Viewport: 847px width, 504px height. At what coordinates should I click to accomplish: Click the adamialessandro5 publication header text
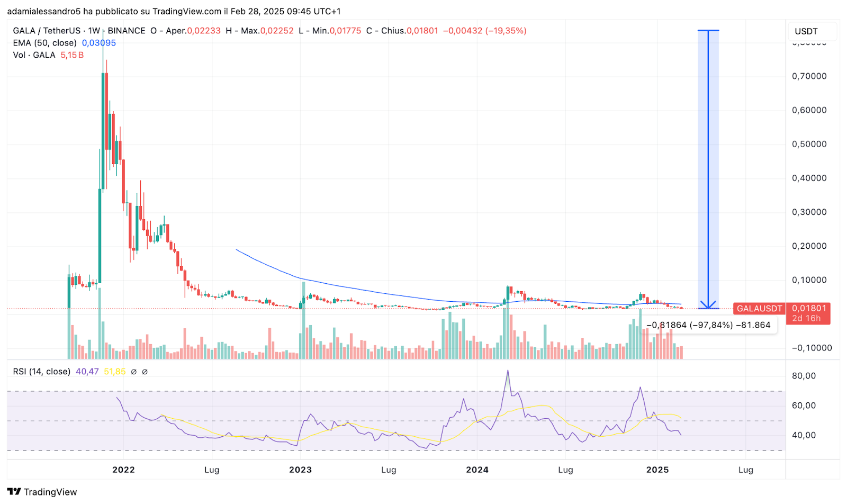coord(174,11)
